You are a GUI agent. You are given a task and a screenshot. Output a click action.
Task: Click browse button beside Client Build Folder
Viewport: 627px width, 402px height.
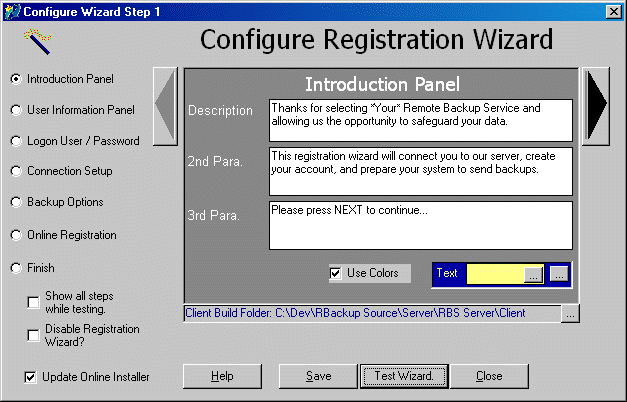569,314
